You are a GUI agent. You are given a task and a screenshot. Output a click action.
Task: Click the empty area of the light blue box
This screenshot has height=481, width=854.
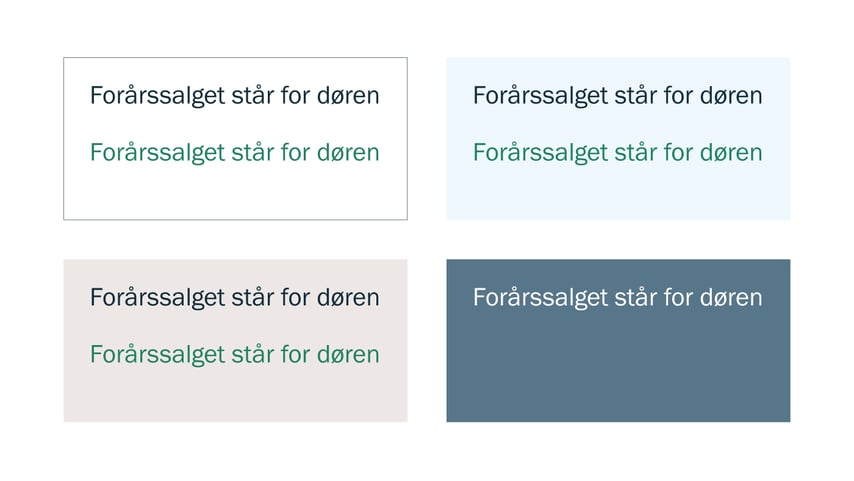618,195
